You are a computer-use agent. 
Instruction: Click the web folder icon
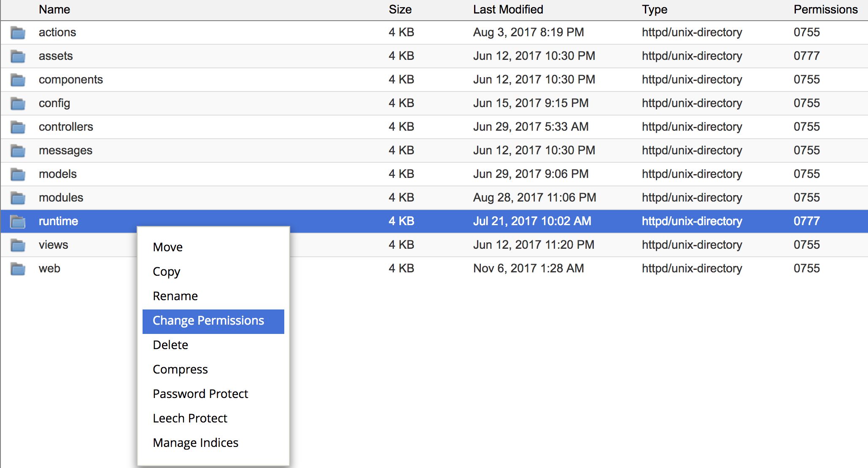[18, 269]
